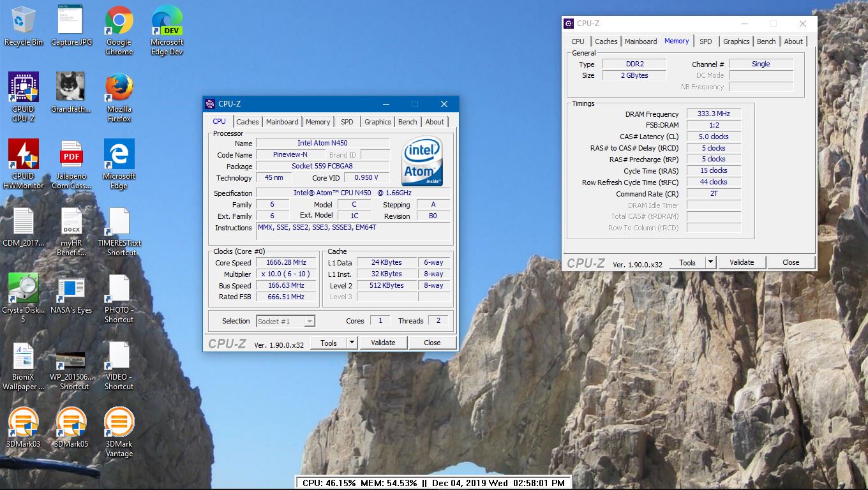868x490 pixels.
Task: Click the CPU and MEM usage status bar
Action: pyautogui.click(x=434, y=483)
